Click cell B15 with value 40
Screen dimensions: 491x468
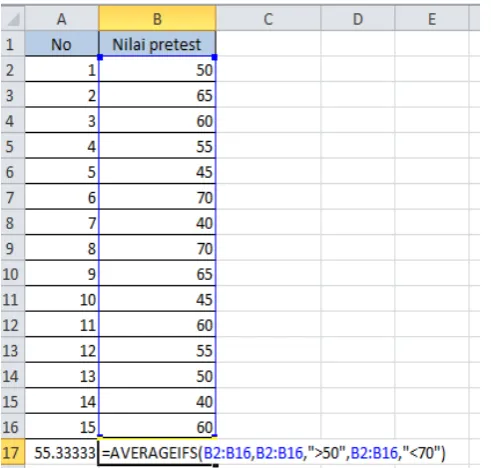click(157, 401)
